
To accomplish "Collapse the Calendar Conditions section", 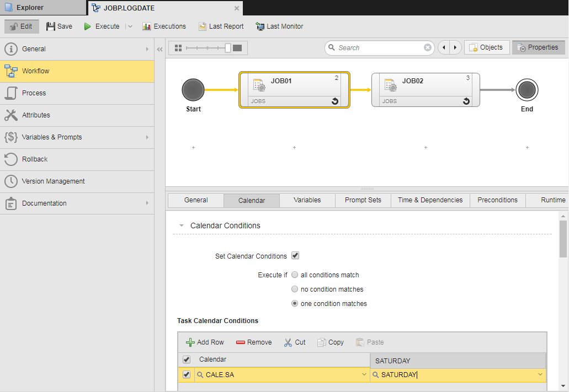I will [x=181, y=225].
